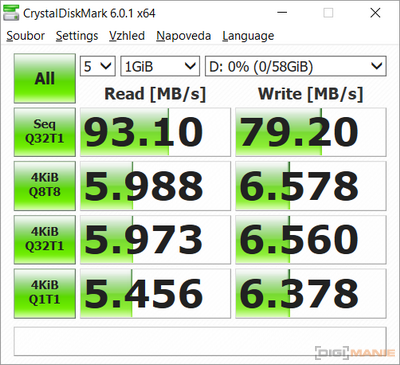Expand the test size dropdown showing 1GiB
The width and height of the screenshot is (400, 365).
160,66
